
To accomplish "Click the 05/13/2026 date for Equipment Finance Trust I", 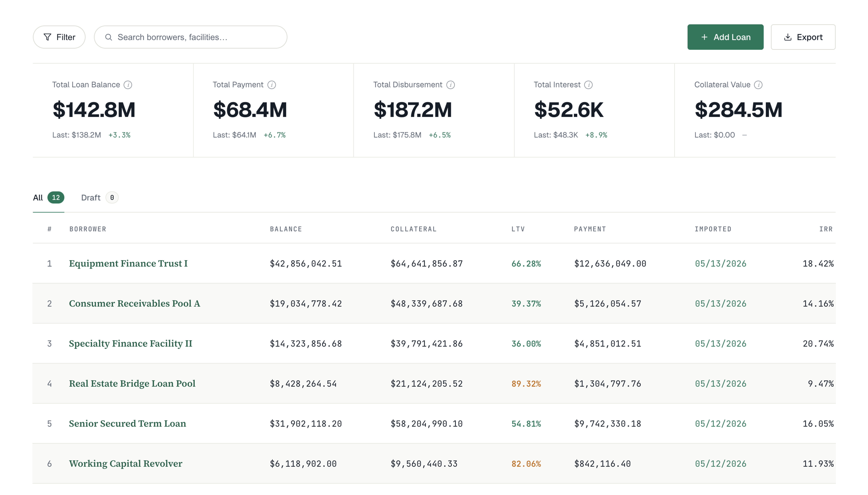I will pos(721,264).
